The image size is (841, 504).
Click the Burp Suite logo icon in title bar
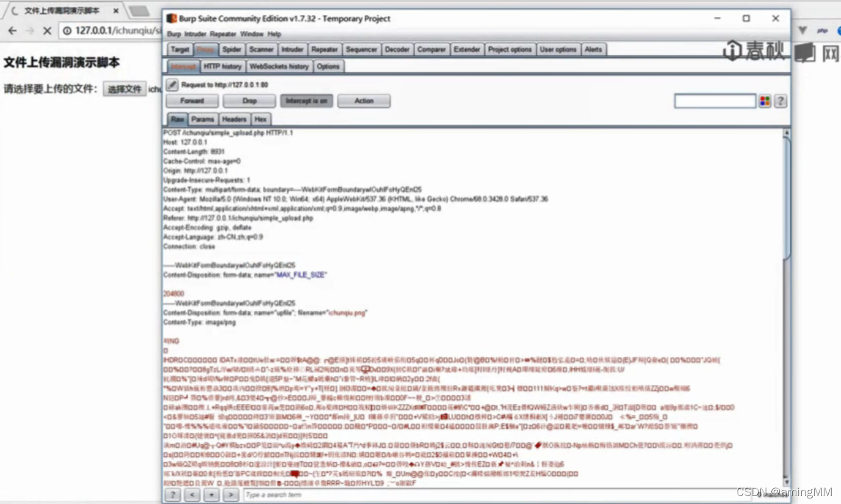click(172, 18)
